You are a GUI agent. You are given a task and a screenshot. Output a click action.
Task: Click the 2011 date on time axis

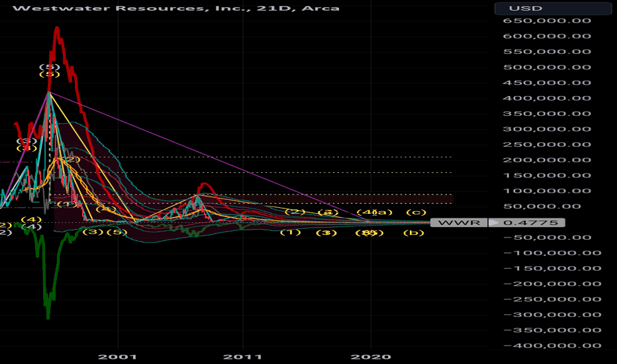coord(242,357)
